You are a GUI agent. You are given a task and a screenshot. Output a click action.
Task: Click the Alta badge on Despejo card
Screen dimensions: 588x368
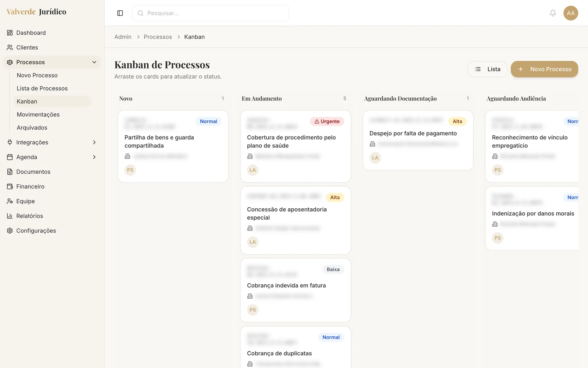[457, 121]
